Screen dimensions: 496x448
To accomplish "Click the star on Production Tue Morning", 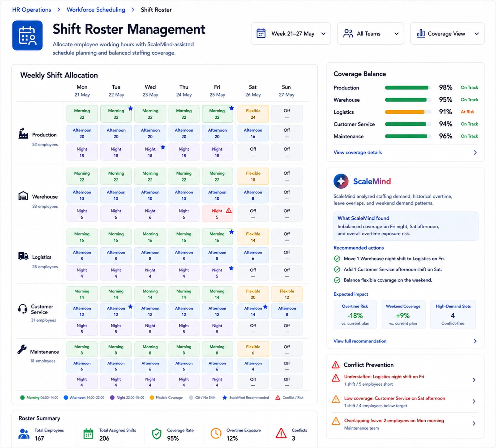I will tap(130, 108).
